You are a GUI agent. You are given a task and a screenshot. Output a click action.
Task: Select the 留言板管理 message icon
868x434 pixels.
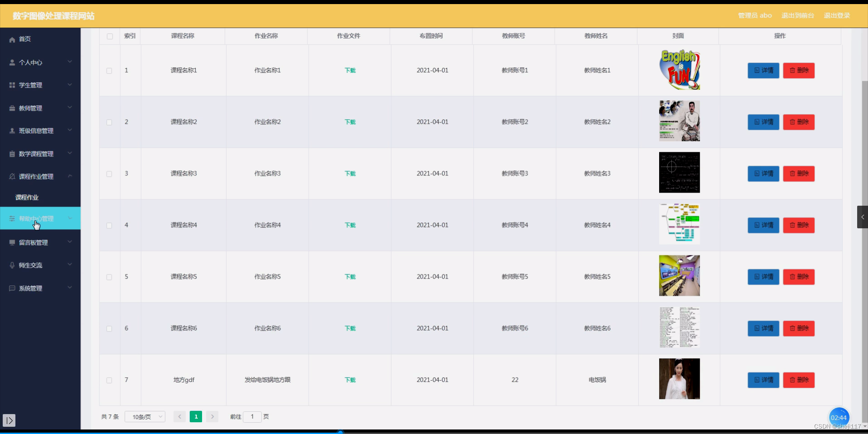(12, 242)
